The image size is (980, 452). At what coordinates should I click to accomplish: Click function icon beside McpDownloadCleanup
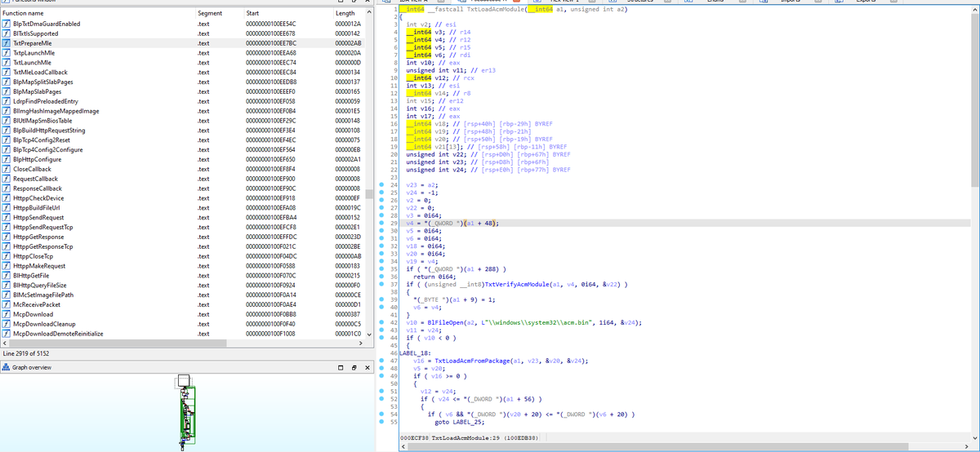[7, 324]
